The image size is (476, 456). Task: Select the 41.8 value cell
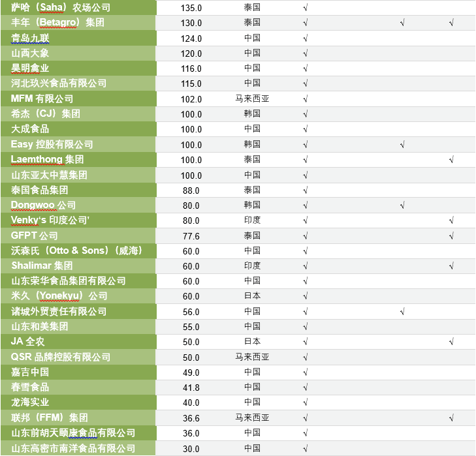click(x=191, y=388)
